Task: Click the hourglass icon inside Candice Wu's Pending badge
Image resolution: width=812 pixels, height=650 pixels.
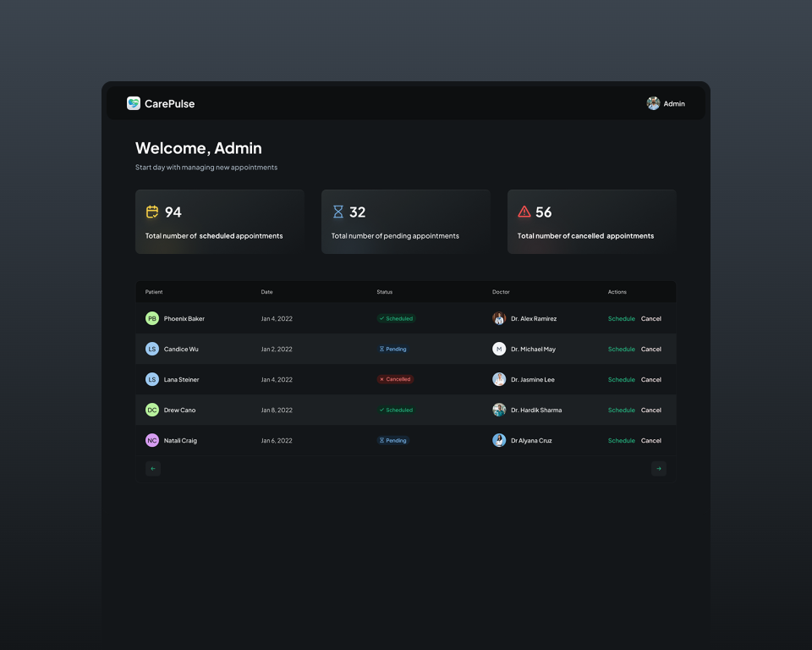Action: coord(382,349)
